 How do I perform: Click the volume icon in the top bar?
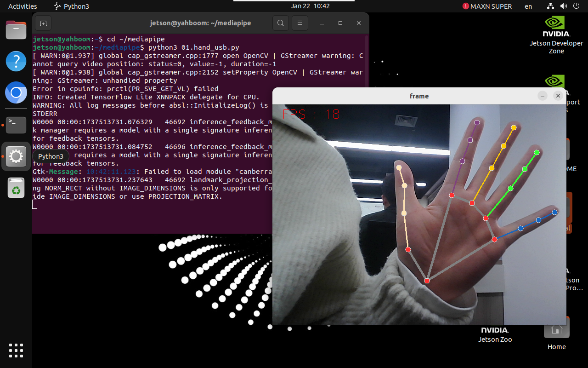[564, 6]
